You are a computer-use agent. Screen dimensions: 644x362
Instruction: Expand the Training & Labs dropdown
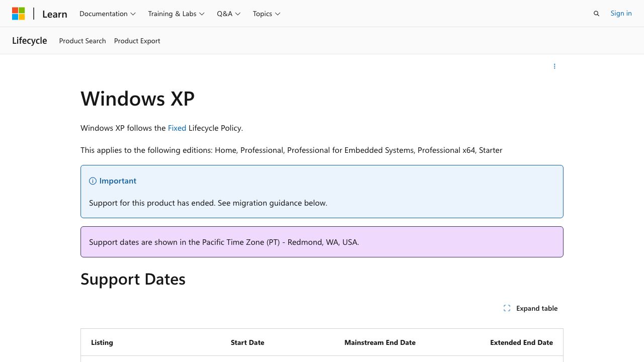176,14
